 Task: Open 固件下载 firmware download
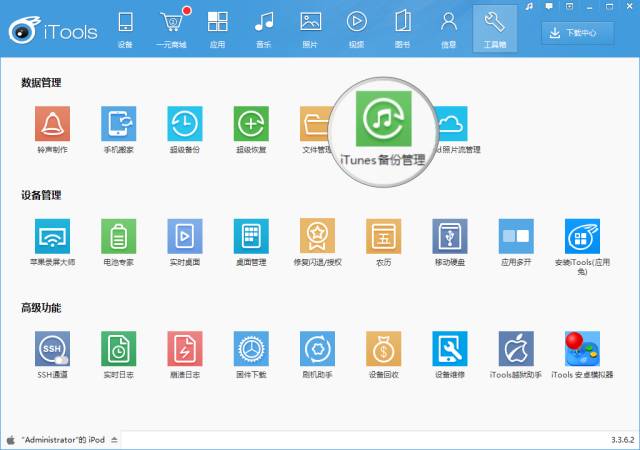251,348
